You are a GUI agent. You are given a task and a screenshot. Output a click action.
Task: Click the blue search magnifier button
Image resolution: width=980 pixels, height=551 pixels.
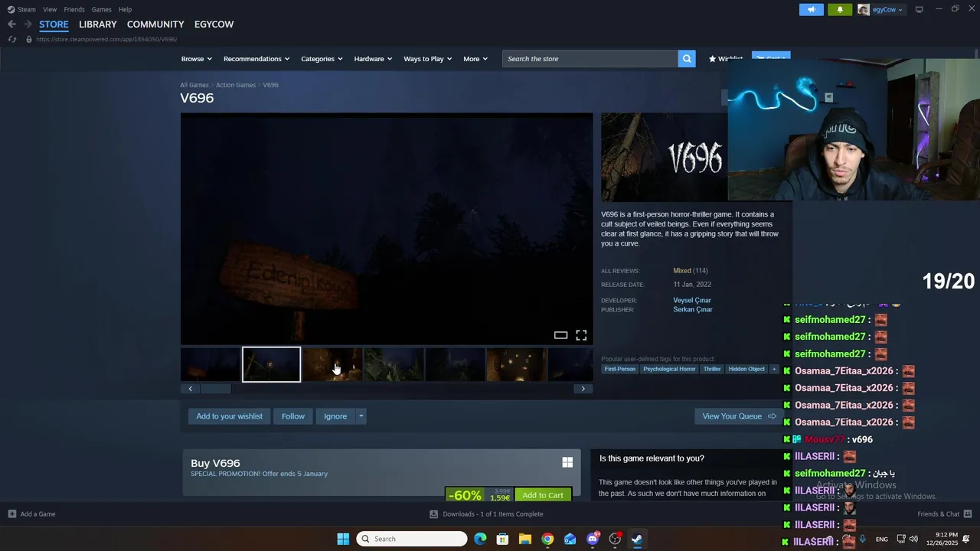[687, 59]
